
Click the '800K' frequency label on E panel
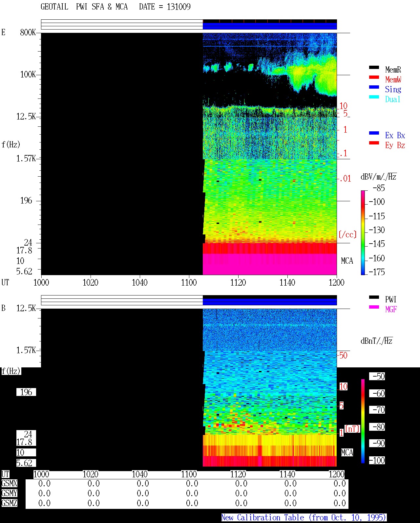pos(28,32)
